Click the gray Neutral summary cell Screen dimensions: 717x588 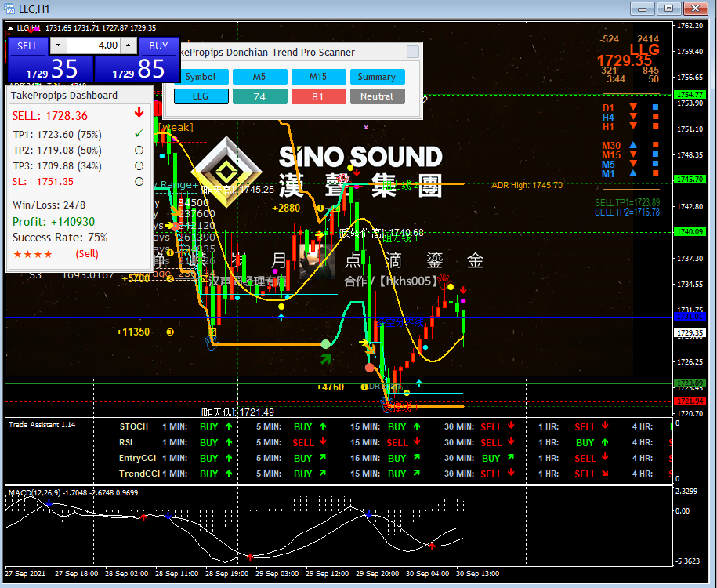click(x=377, y=96)
